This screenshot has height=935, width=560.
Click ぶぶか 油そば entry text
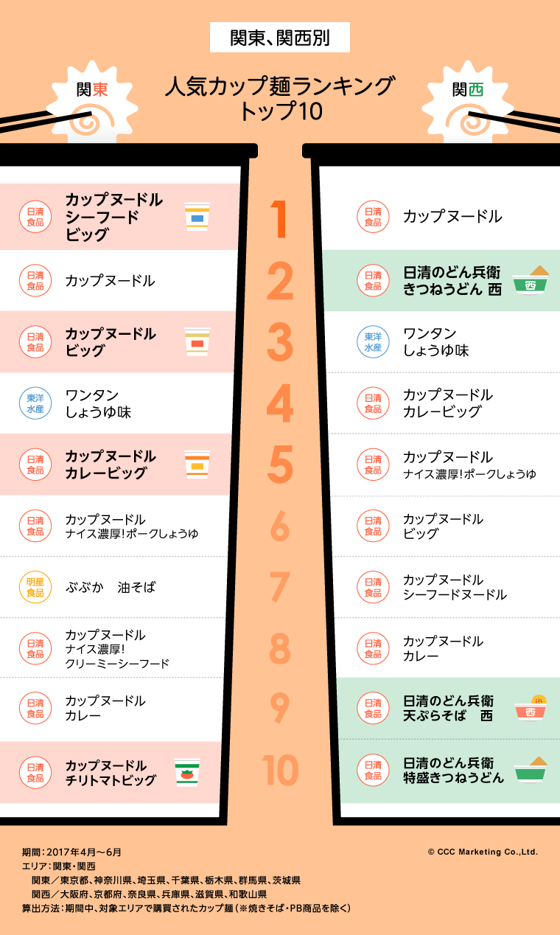click(x=111, y=588)
